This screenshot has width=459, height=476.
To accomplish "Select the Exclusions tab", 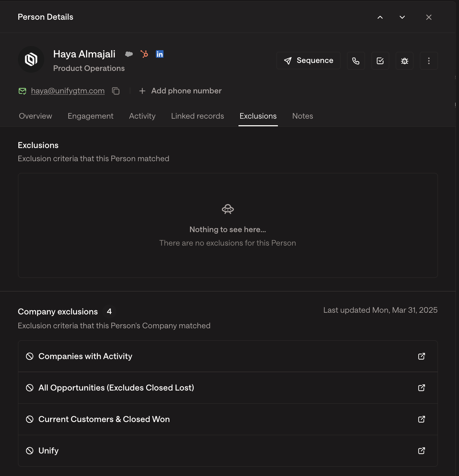I will click(258, 116).
